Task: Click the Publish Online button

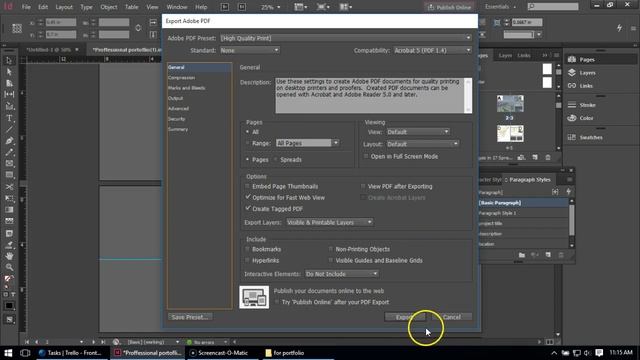Action: [449, 7]
